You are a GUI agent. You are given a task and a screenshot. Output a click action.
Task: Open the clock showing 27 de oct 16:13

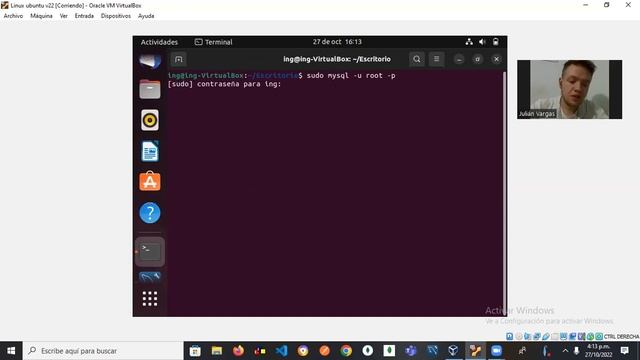[337, 42]
